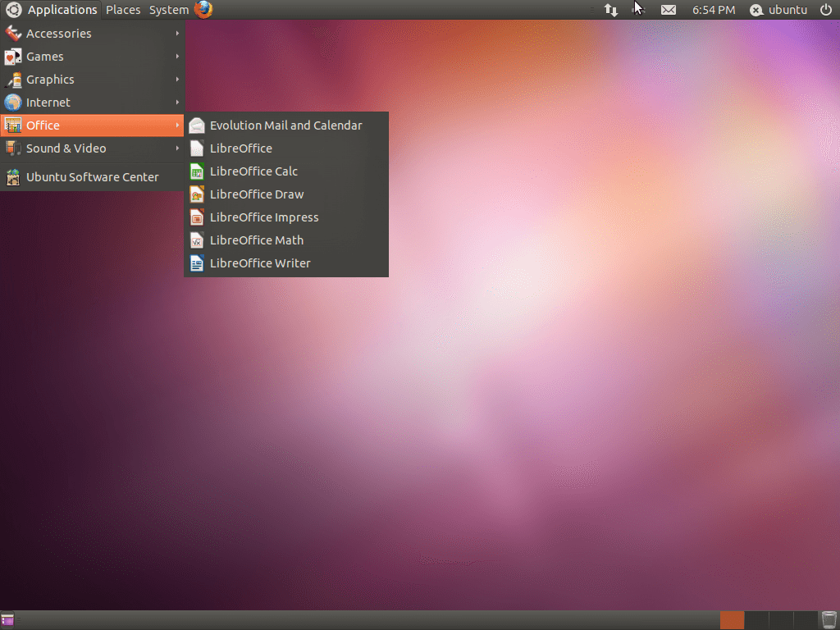Select the Accessories menu entry
This screenshot has height=630, width=840.
(x=92, y=33)
